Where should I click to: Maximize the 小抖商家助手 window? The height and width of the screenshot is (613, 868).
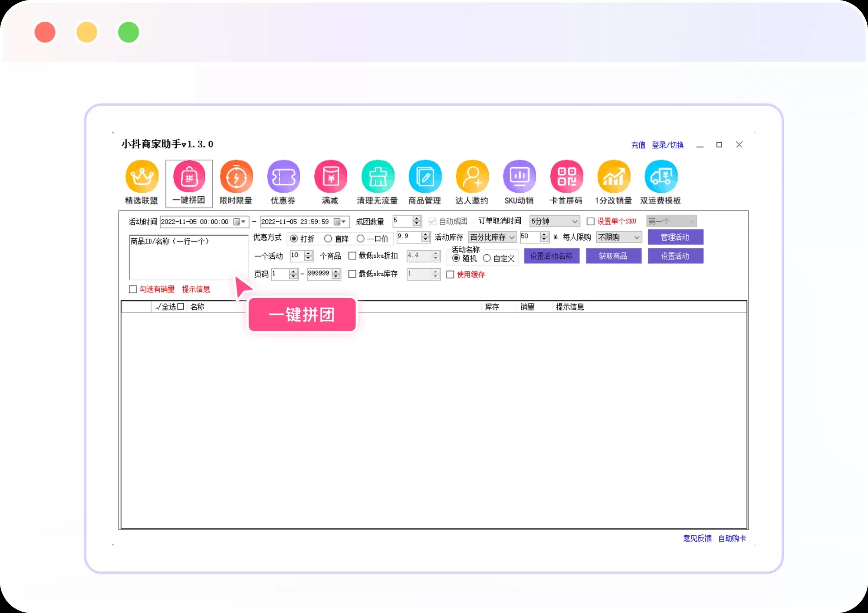(719, 145)
